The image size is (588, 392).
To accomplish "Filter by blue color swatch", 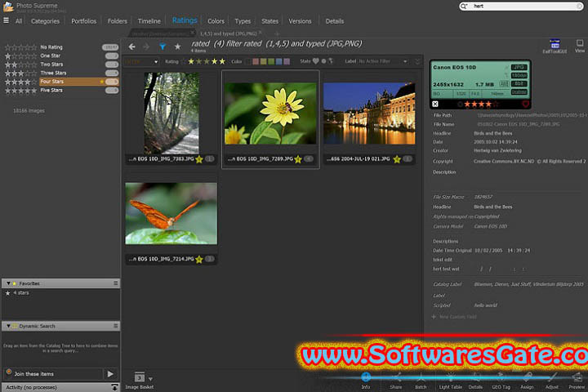I will [278, 61].
